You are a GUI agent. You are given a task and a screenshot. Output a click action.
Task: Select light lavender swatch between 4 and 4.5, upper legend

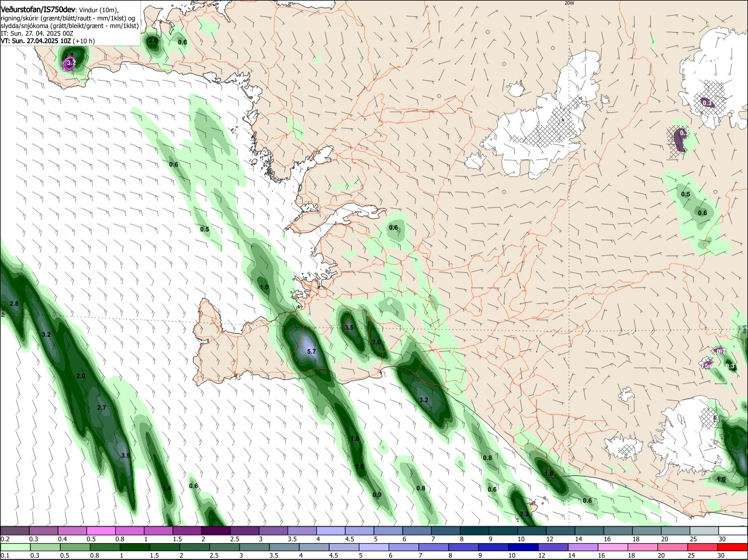coord(331,530)
